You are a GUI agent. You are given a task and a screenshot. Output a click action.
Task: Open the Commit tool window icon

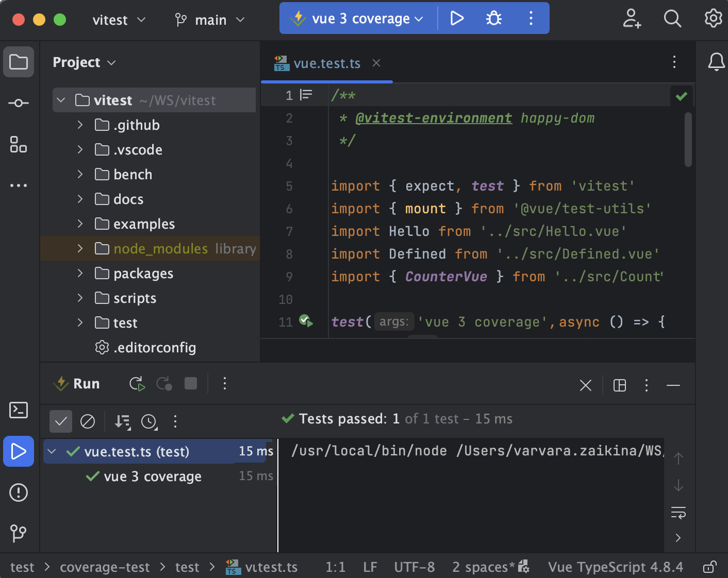tap(19, 103)
